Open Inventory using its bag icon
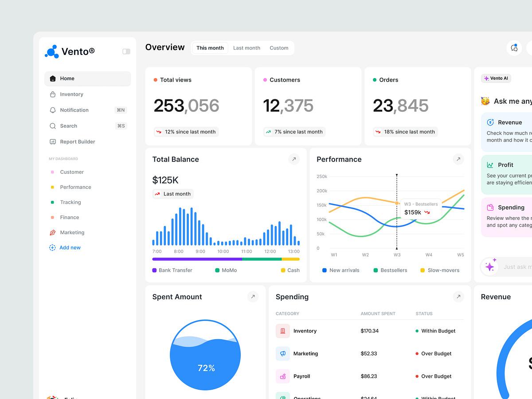 (53, 94)
